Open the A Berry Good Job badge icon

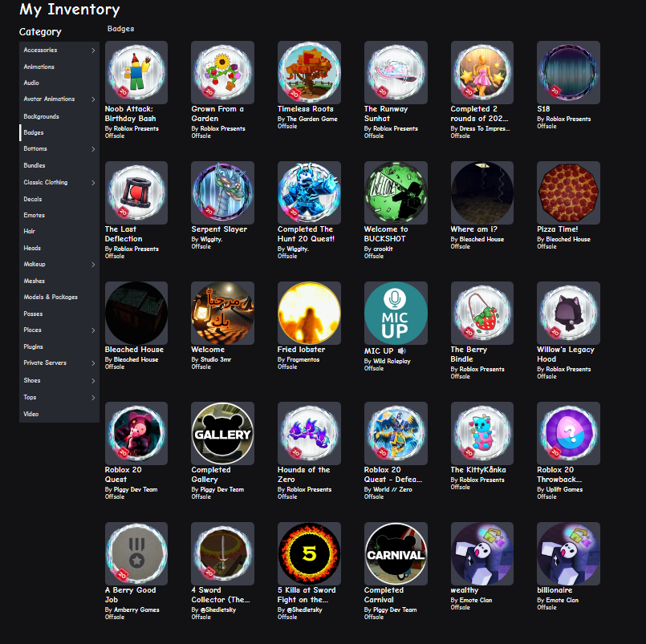click(136, 553)
